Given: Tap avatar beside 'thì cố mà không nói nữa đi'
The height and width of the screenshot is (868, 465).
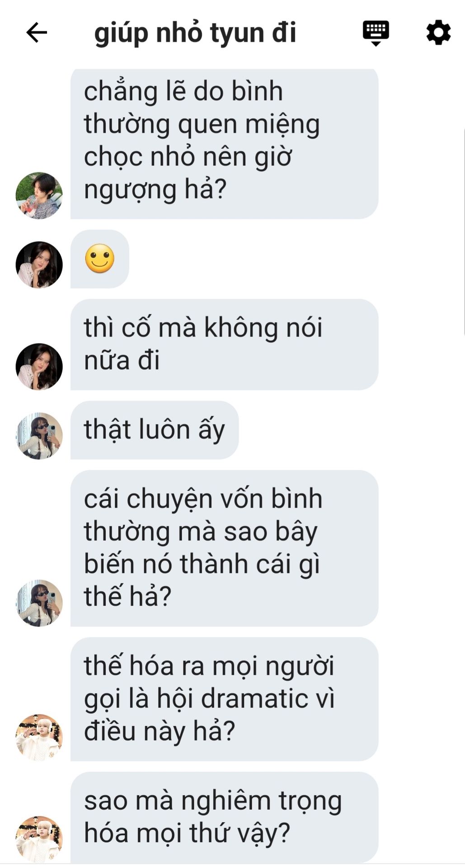Looking at the screenshot, I should point(39,367).
